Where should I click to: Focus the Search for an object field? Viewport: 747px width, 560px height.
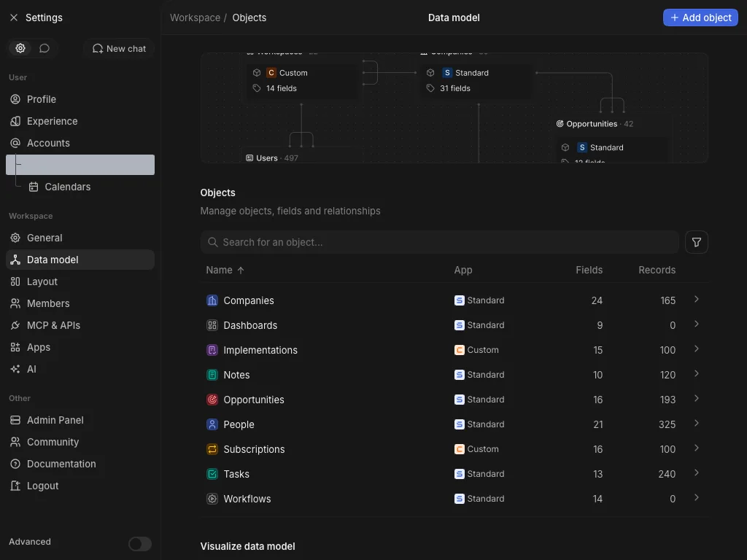(439, 242)
